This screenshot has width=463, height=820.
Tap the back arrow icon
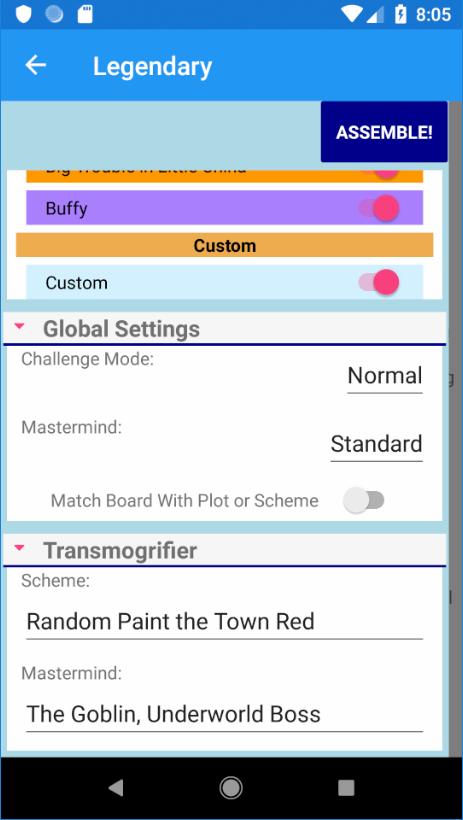[36, 65]
